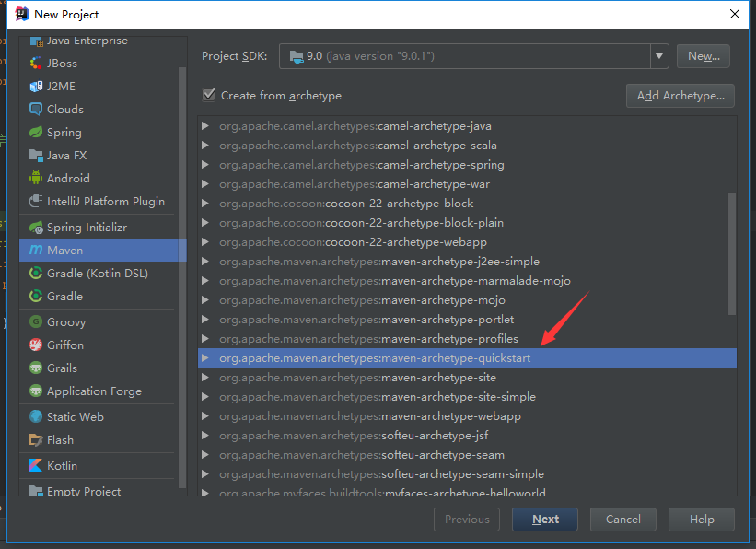Click the New... SDK button
This screenshot has height=549, width=756.
[x=704, y=56]
